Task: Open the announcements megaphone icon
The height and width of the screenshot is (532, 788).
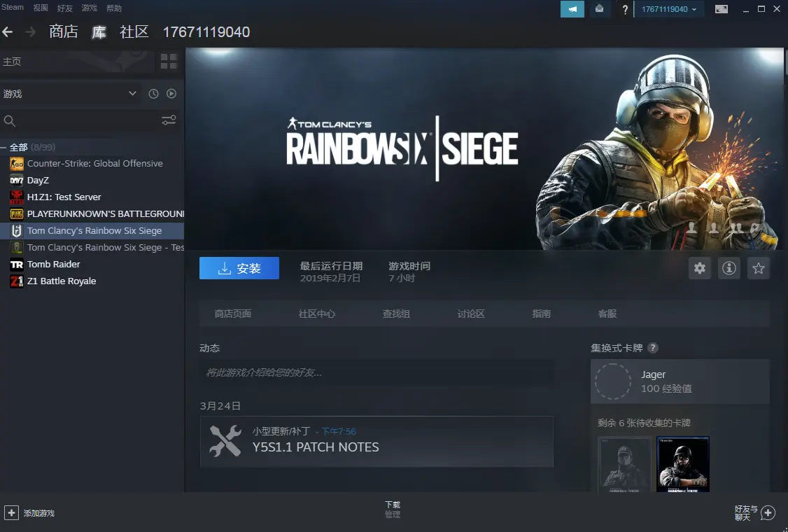Action: point(572,9)
